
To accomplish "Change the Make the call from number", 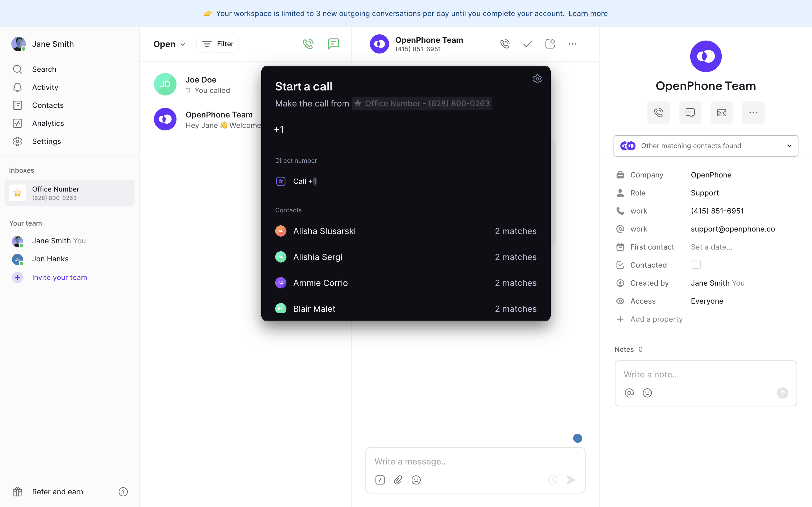I will (x=422, y=103).
